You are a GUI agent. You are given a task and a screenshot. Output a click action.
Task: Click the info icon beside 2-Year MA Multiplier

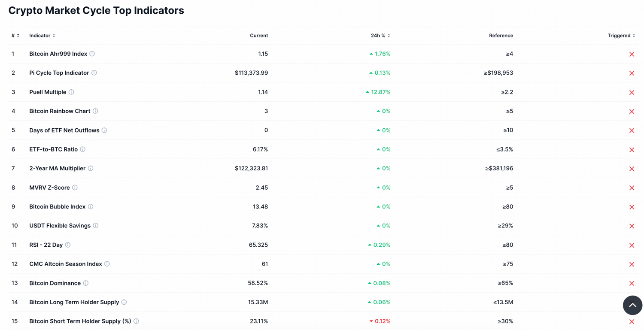90,168
